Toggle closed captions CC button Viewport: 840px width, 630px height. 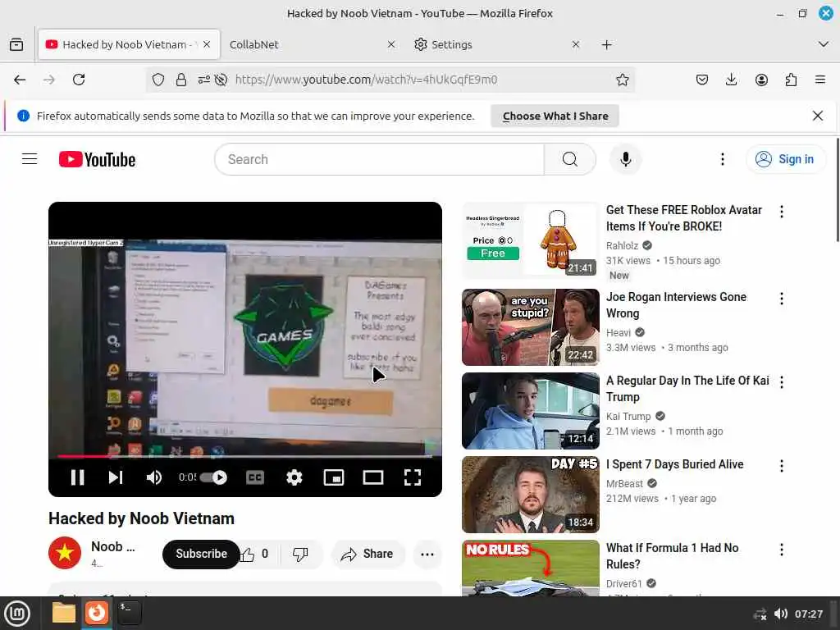[255, 477]
